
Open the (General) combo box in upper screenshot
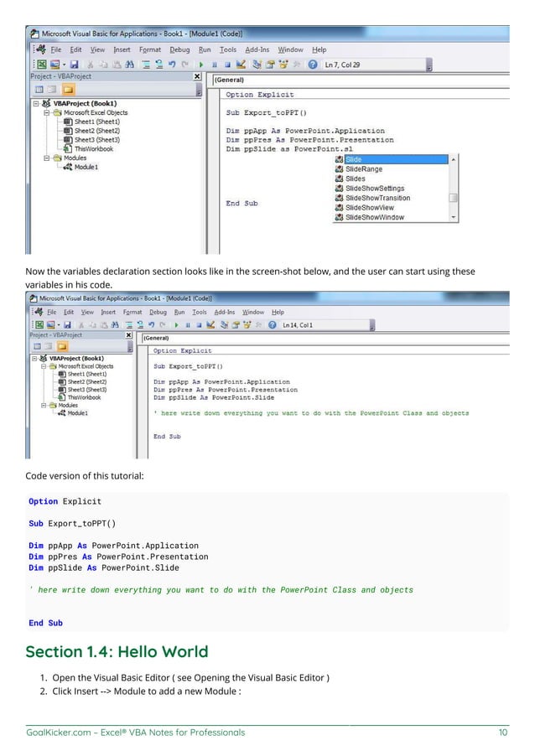(361, 80)
